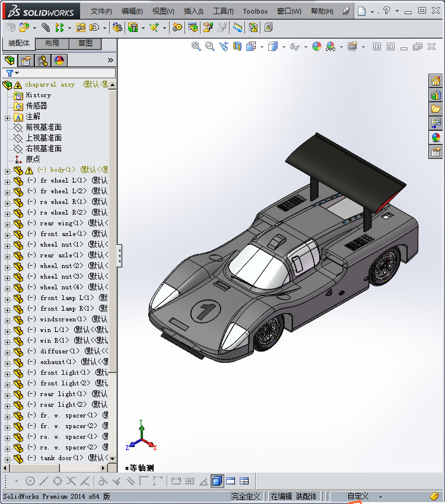
Task: Open the Apply Scene dropdown arrow
Action: pyautogui.click(x=342, y=47)
